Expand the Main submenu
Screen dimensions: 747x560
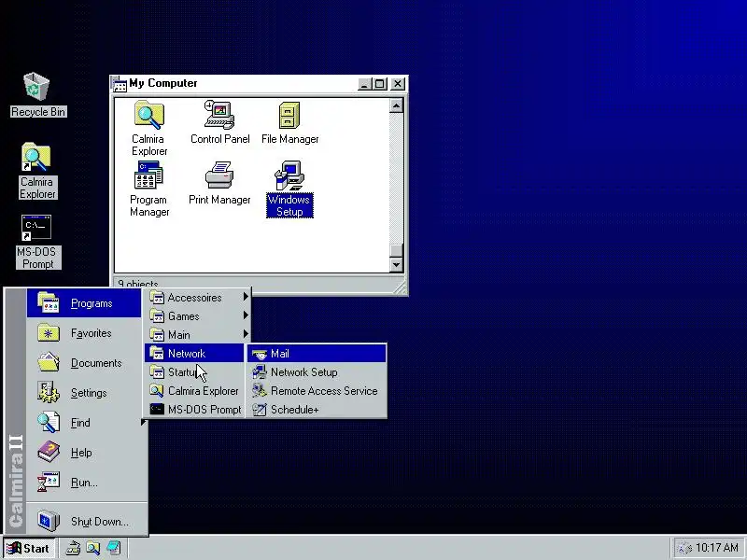[x=198, y=335]
